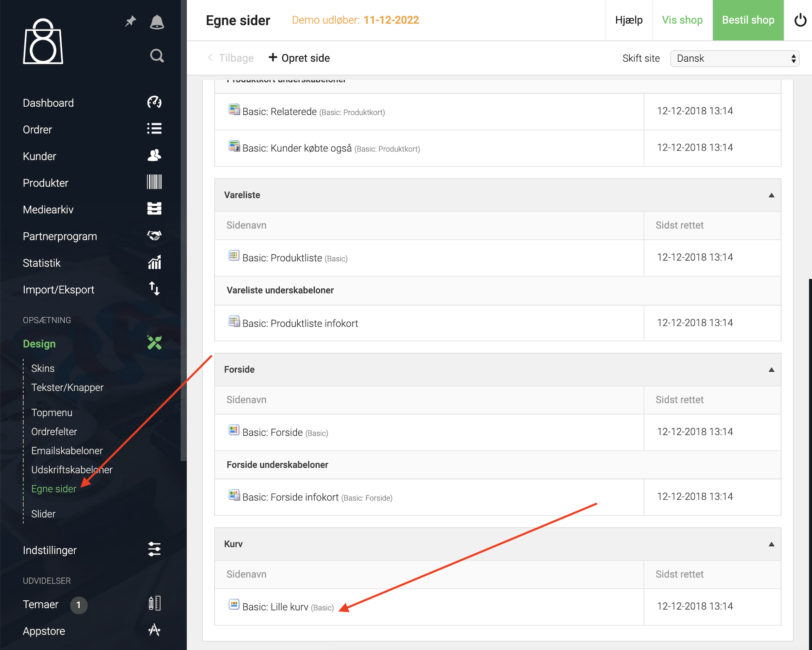Open Egne sider in Design menu
Image resolution: width=812 pixels, height=650 pixels.
pos(54,489)
